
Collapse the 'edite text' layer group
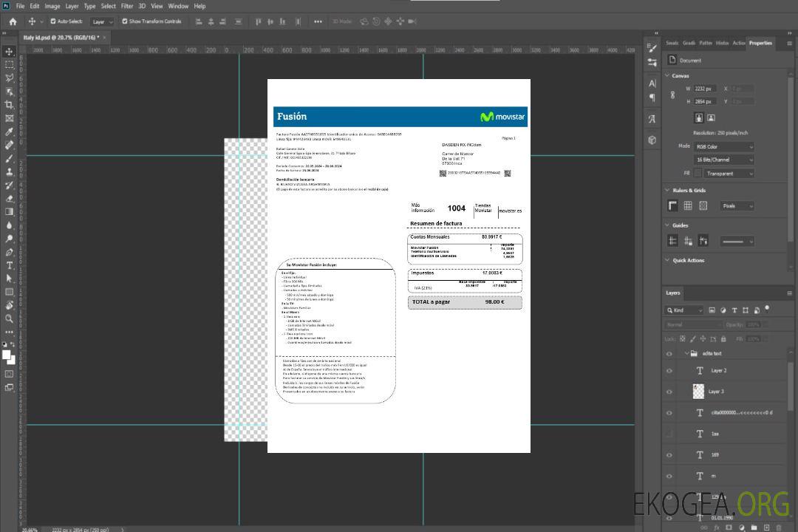click(x=685, y=354)
